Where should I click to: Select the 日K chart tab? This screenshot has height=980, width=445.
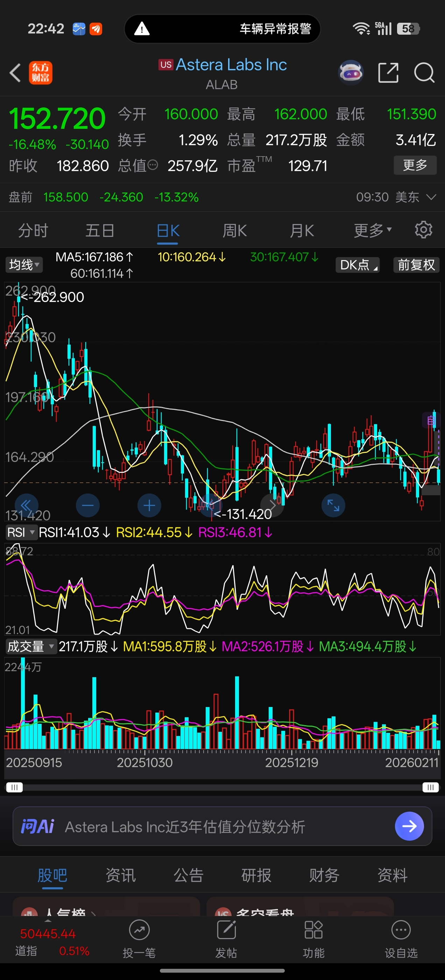tap(168, 231)
